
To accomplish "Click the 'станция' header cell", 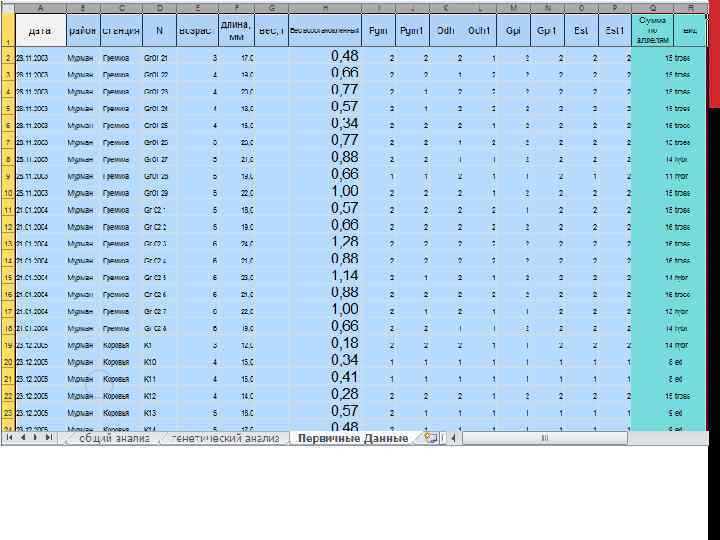I will tap(121, 30).
